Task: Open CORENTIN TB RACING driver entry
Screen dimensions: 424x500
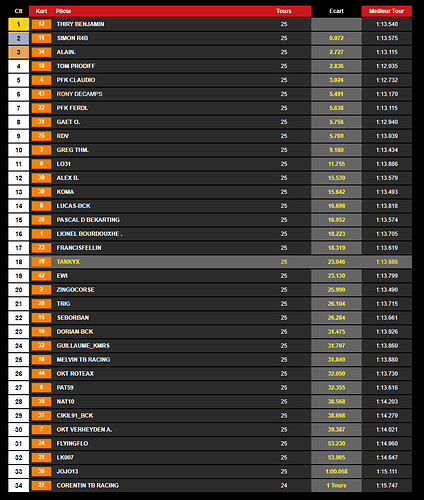Action: point(88,485)
